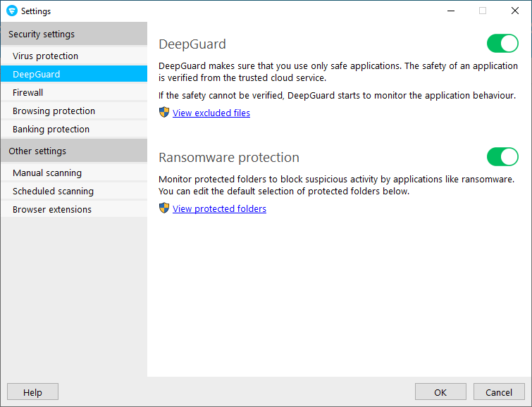Select Scheduled scanning option

coord(53,191)
